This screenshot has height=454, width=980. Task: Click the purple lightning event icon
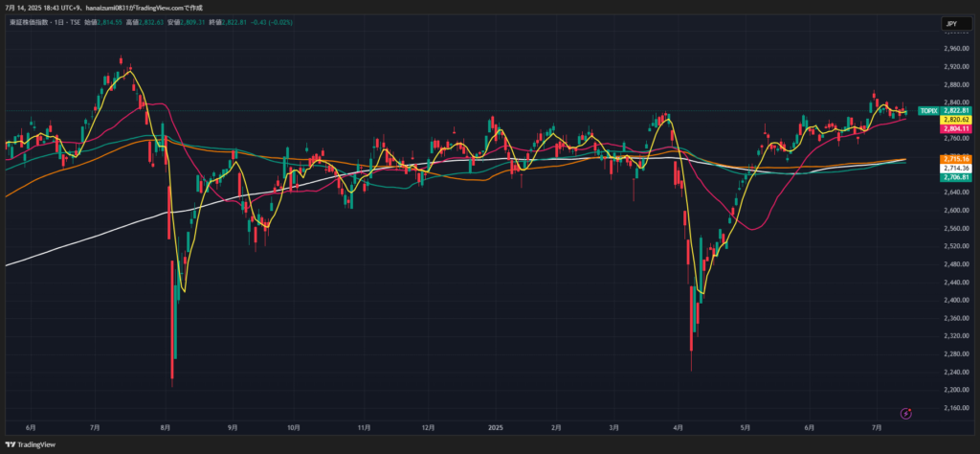click(906, 414)
